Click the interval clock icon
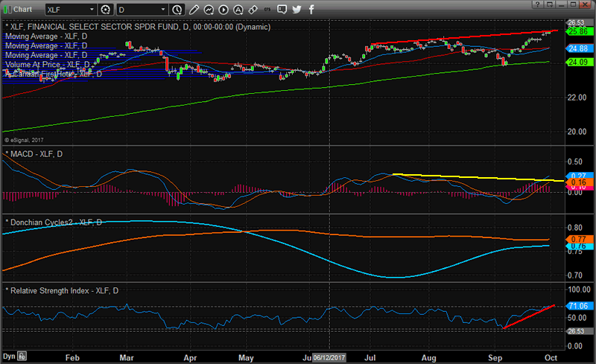 click(177, 10)
